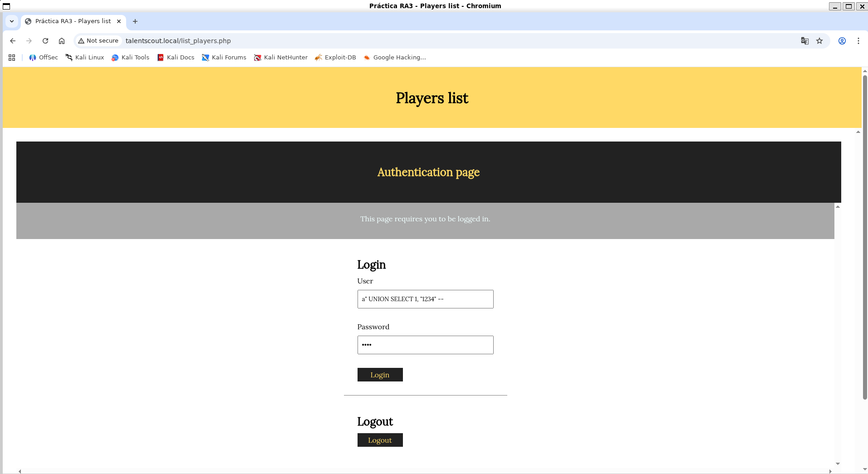The width and height of the screenshot is (868, 474).
Task: Open the apps grid in bookmarks bar
Action: (12, 58)
